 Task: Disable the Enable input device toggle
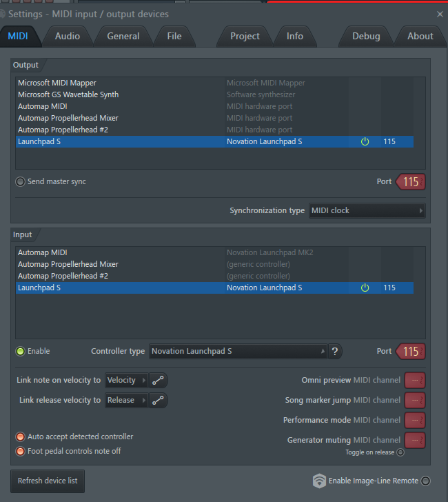pyautogui.click(x=20, y=351)
